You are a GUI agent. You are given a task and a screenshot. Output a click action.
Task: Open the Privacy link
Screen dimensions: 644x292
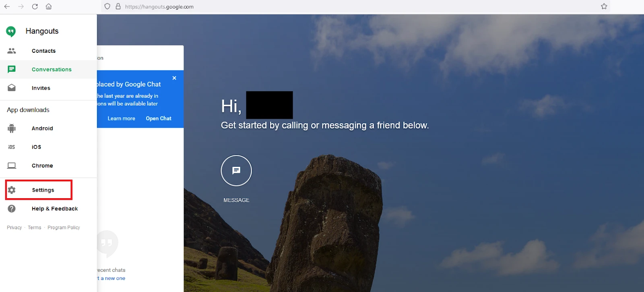click(x=14, y=228)
